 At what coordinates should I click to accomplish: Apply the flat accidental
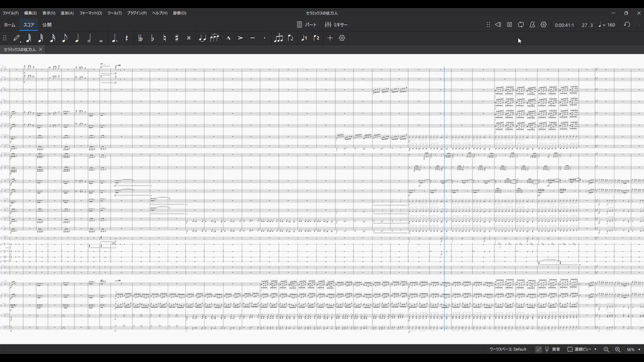coord(152,38)
